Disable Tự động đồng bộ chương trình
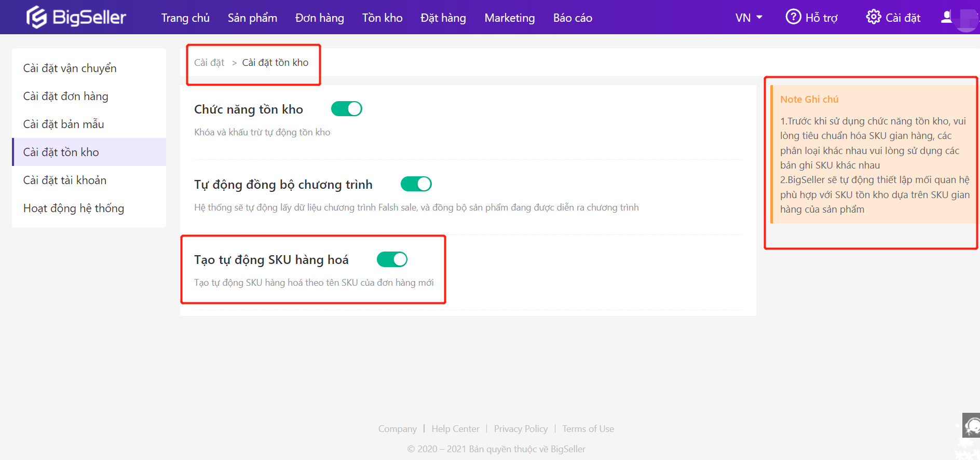980x460 pixels. (x=416, y=184)
